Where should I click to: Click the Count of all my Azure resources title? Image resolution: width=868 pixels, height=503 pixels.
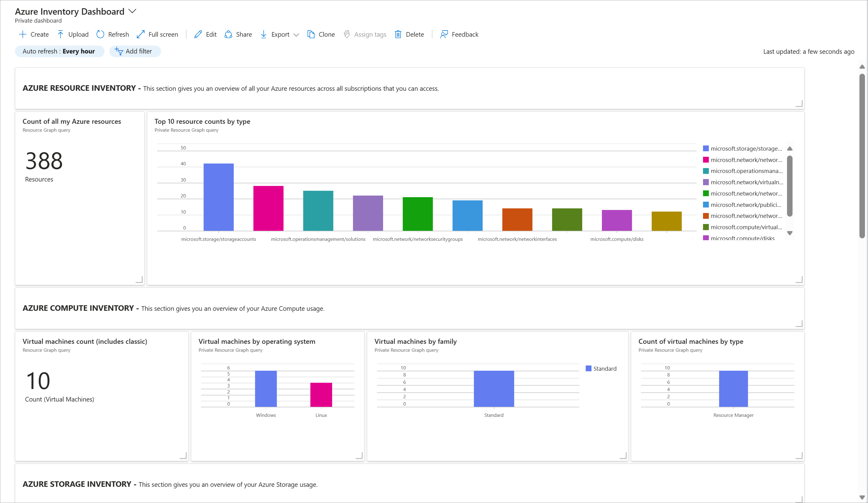coord(71,121)
